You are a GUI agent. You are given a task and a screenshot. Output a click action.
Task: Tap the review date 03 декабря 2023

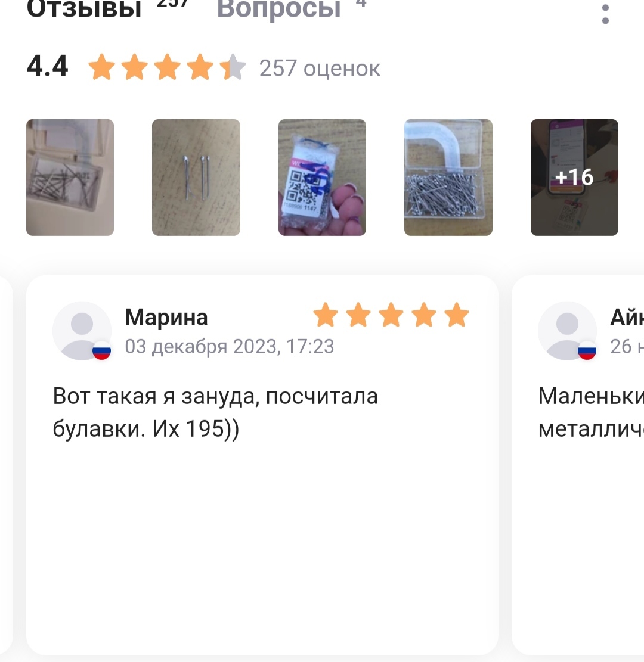click(230, 347)
